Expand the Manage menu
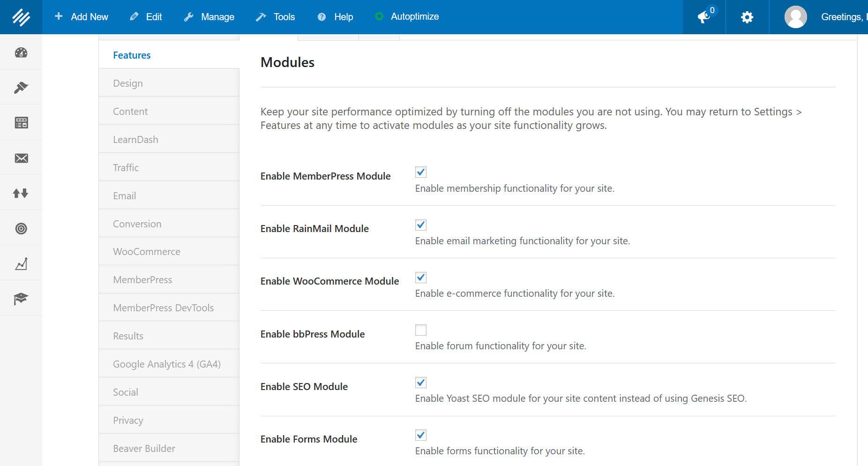Image resolution: width=868 pixels, height=466 pixels. (209, 17)
